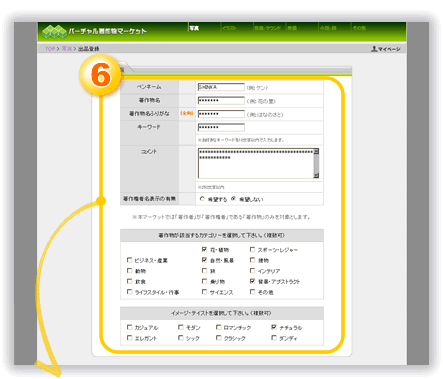The width and height of the screenshot is (443, 379).
Task: Click inside the コメント text area
Action: click(255, 163)
